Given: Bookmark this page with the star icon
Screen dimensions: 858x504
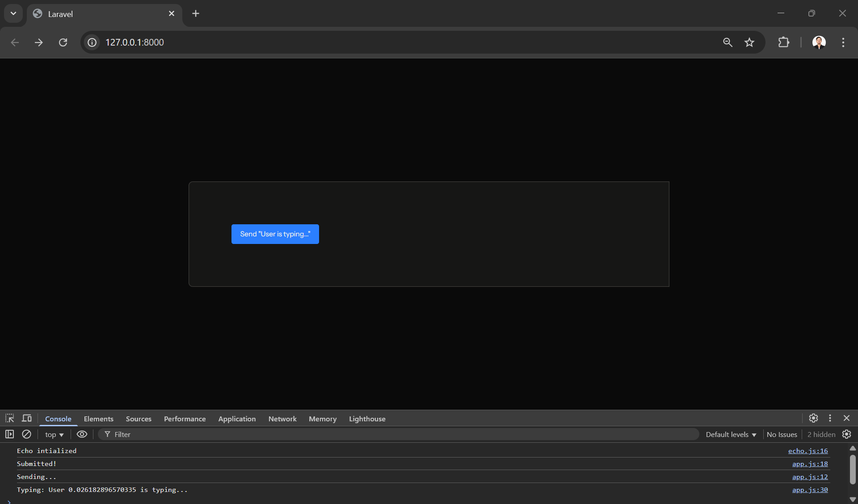Looking at the screenshot, I should pos(749,42).
